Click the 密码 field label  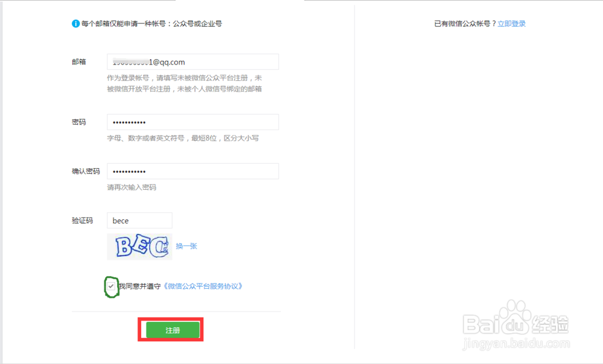[x=79, y=122]
